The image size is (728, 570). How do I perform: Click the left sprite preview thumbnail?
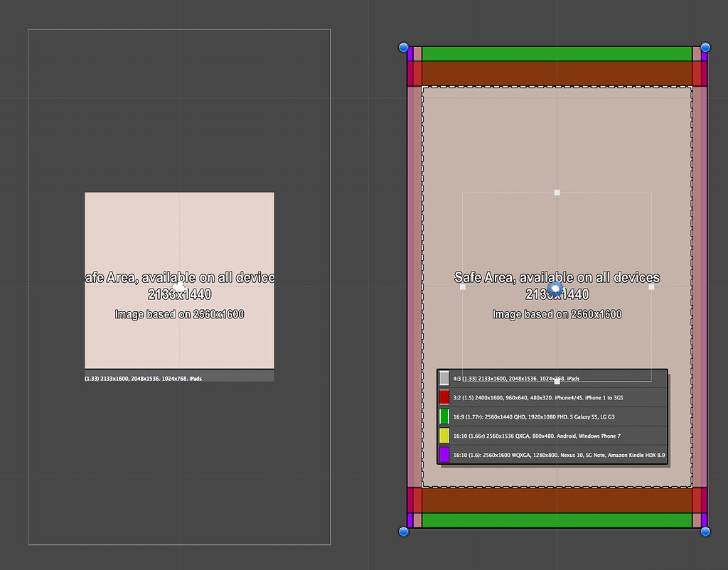click(x=179, y=281)
